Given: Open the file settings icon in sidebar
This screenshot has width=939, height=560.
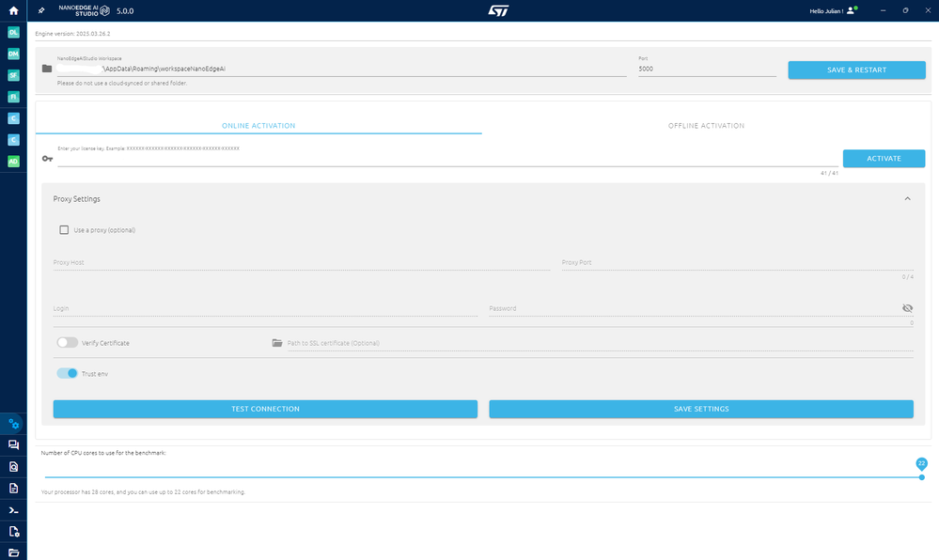Looking at the screenshot, I should tap(13, 531).
